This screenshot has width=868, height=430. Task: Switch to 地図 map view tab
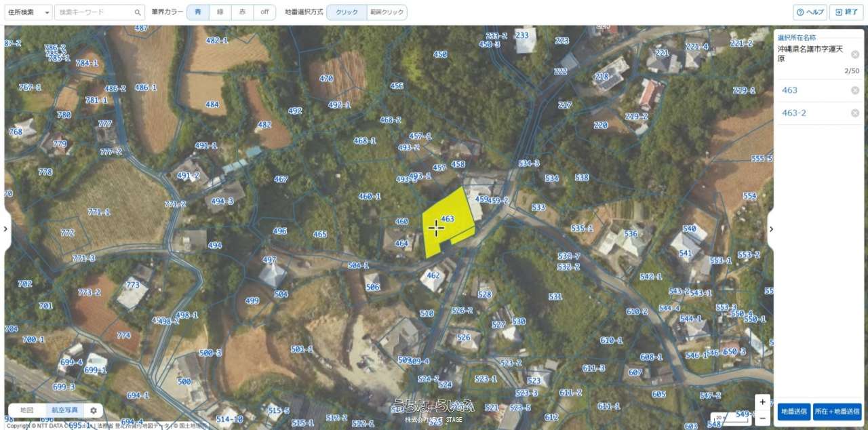coord(27,410)
